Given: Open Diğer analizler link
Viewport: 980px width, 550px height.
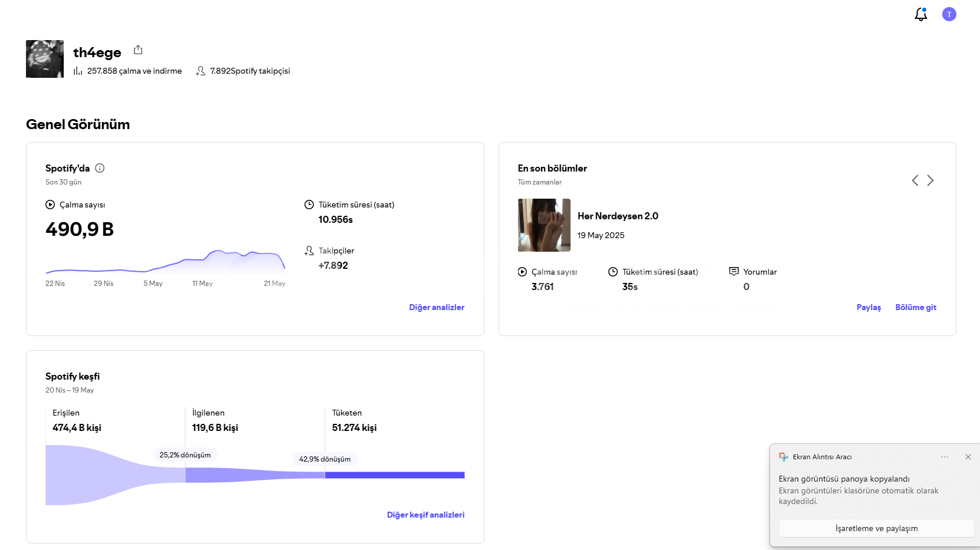Looking at the screenshot, I should tap(437, 307).
